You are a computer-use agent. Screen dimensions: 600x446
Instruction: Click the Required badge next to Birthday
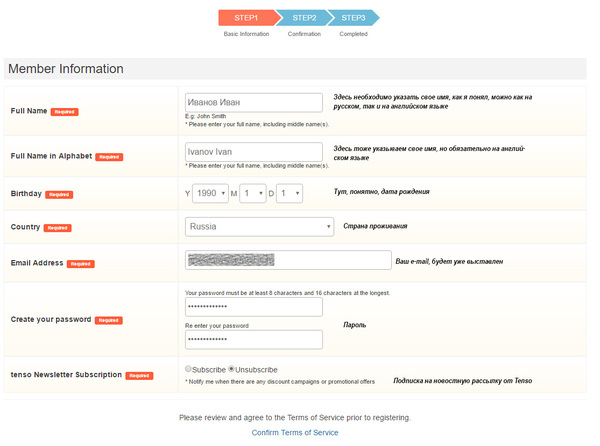59,194
